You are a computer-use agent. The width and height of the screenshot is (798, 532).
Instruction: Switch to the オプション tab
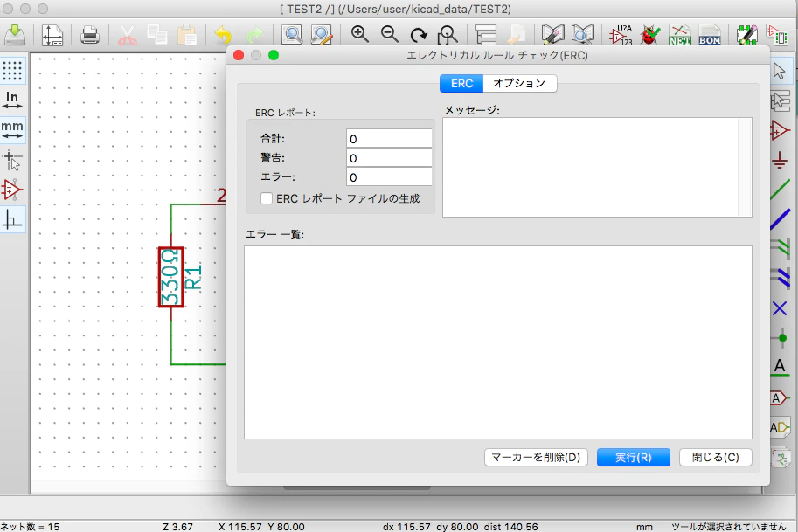(519, 83)
